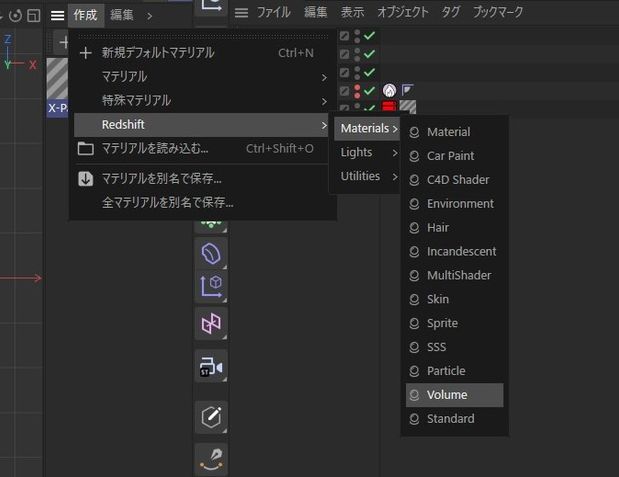Expand the Lights submenu
Screen dimensions: 619x477
click(x=367, y=152)
